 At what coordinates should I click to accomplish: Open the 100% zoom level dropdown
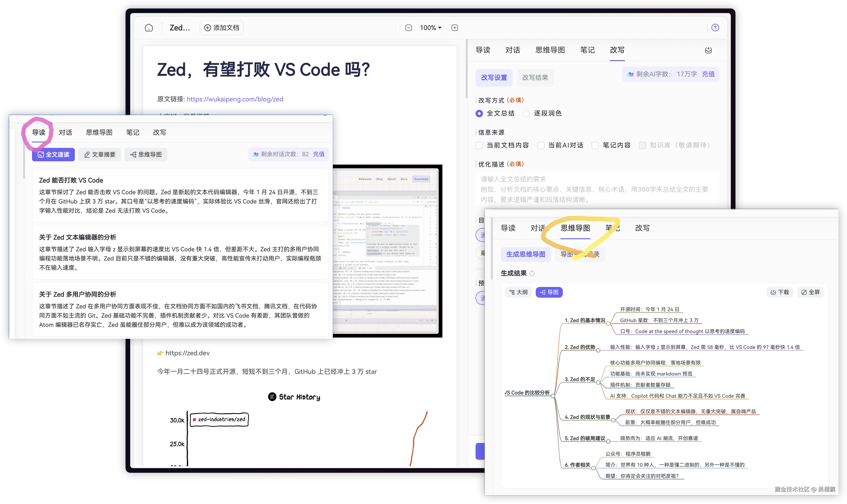coord(431,28)
